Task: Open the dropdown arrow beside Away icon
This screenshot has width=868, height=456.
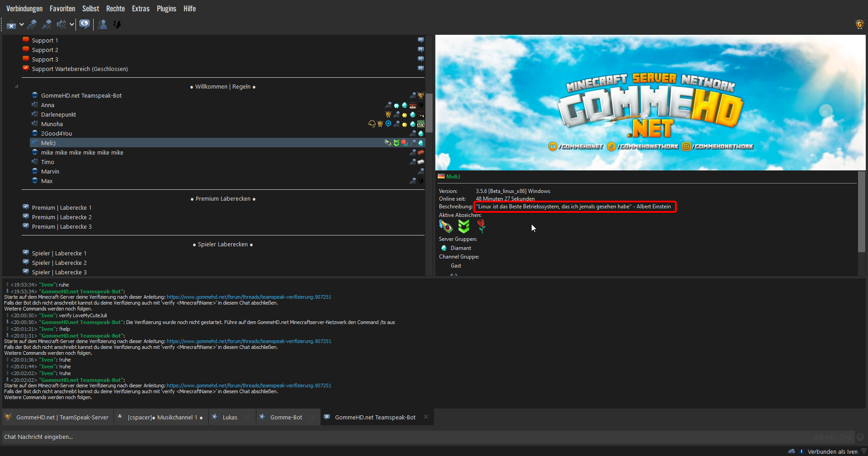Action: pyautogui.click(x=21, y=25)
